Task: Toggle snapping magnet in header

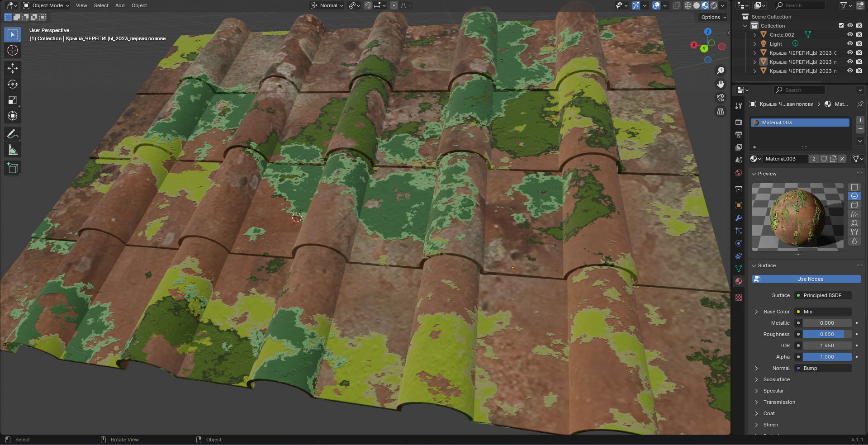Action: 368,5
